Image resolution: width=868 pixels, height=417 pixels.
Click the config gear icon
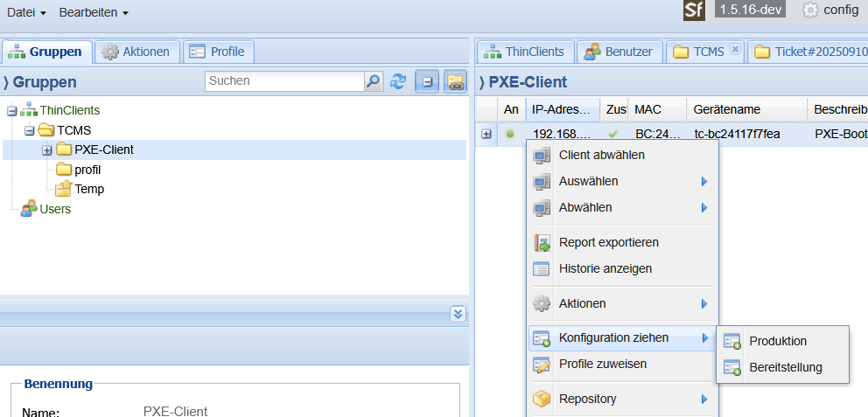coord(810,10)
